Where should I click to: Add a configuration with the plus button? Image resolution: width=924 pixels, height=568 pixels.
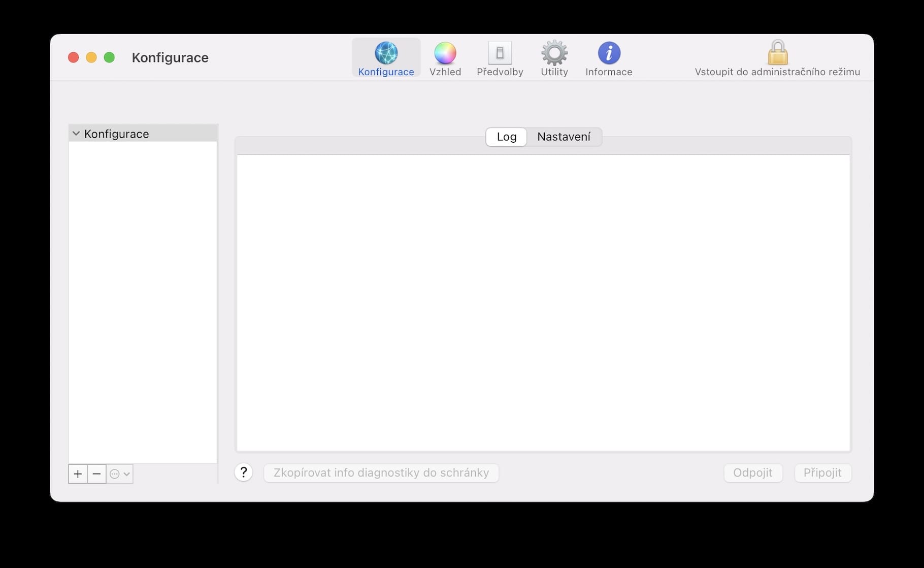click(x=78, y=474)
